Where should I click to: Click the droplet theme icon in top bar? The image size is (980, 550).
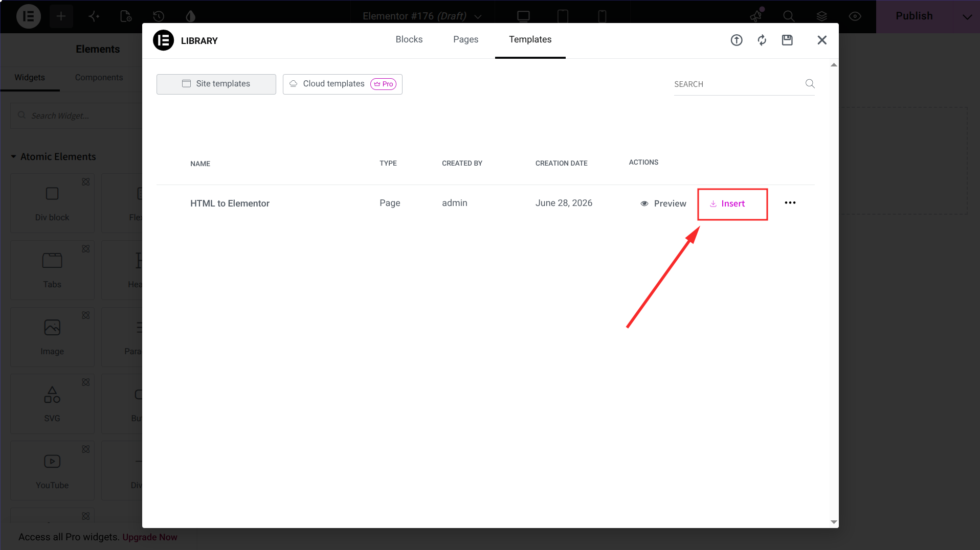click(x=191, y=16)
